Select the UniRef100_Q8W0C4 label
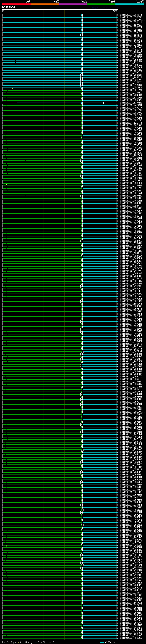146x644 pixels. (x=131, y=67)
